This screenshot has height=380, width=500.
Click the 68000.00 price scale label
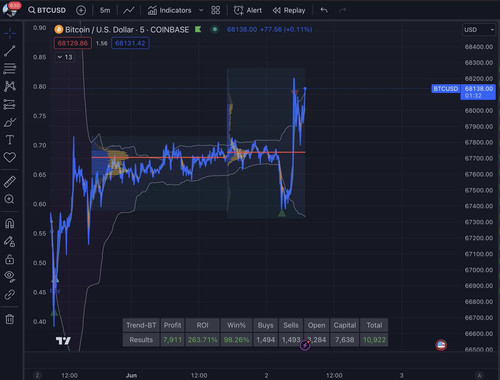[479, 111]
